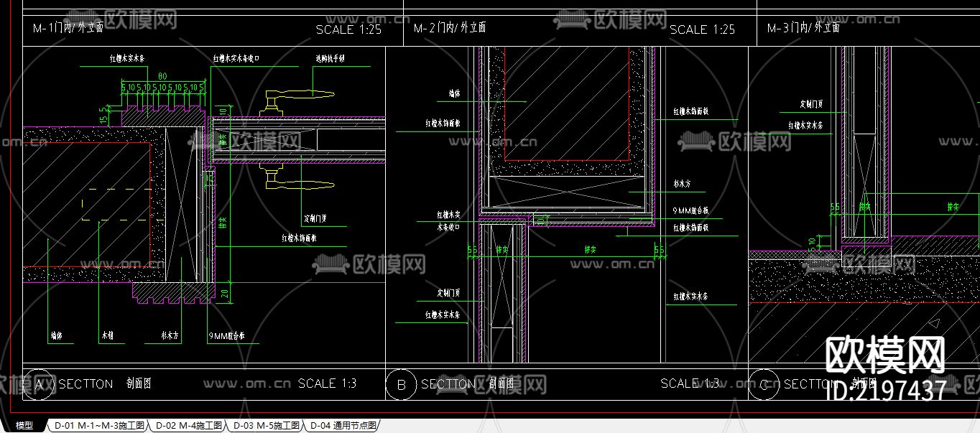Switch to the 模型 model tab

[24, 426]
